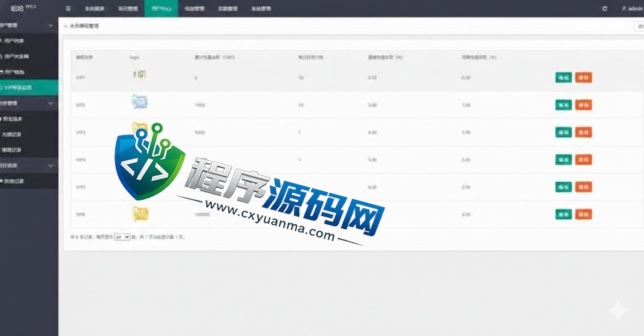Click the green edit button for VIP3
Viewport: 644px width, 336px height.
click(x=563, y=132)
